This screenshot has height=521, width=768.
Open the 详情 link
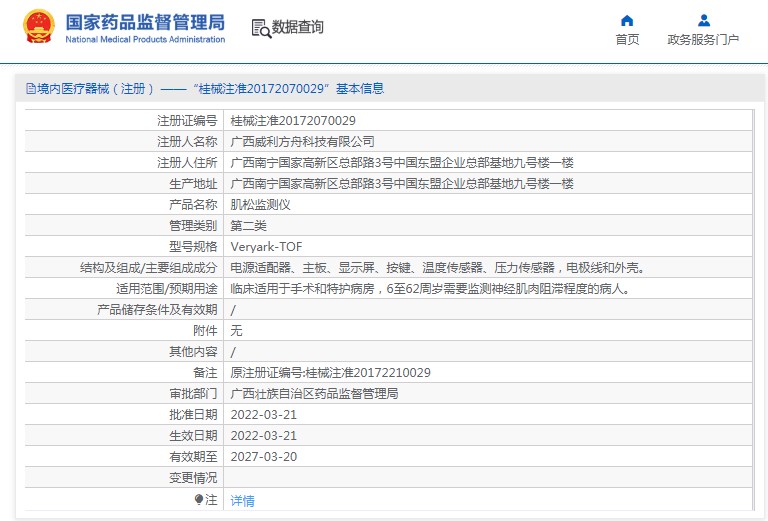(x=242, y=500)
